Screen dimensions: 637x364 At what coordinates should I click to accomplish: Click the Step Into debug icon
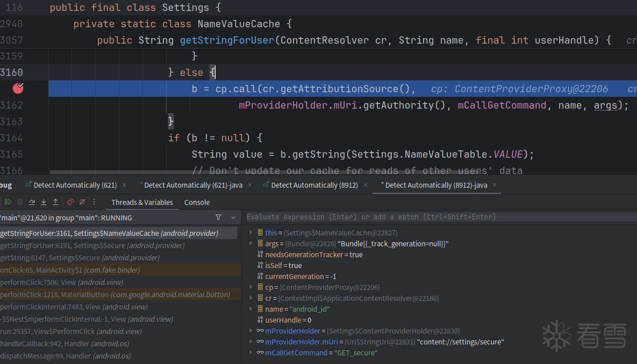[44, 202]
